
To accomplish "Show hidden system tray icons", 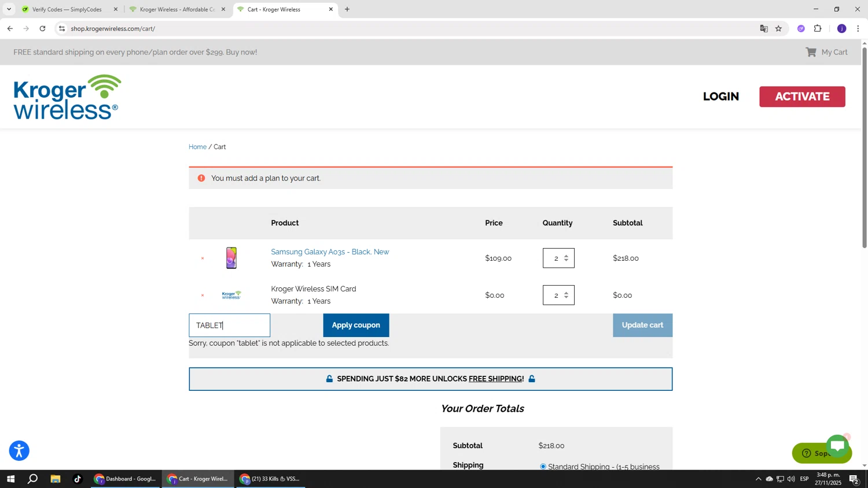I will pos(758,479).
